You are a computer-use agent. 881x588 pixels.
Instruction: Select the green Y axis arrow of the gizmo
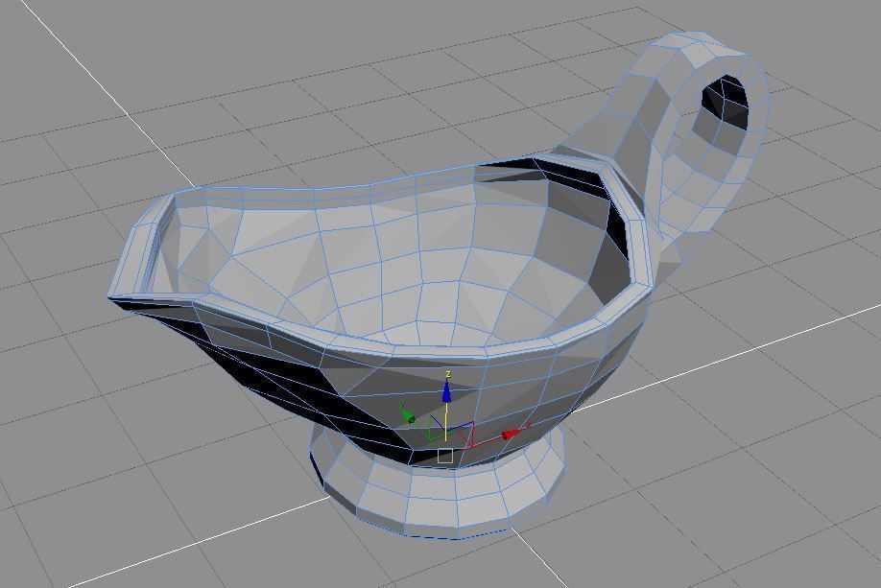point(407,415)
